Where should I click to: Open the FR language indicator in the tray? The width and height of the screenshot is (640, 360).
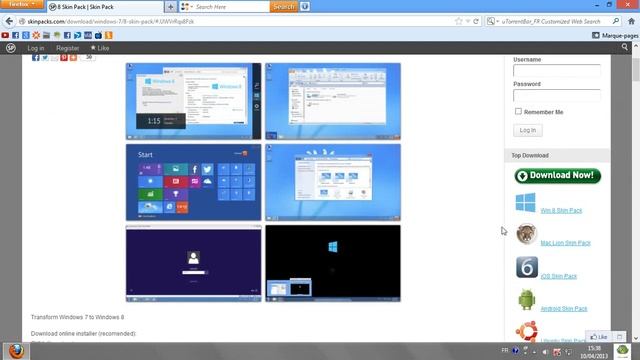504,351
